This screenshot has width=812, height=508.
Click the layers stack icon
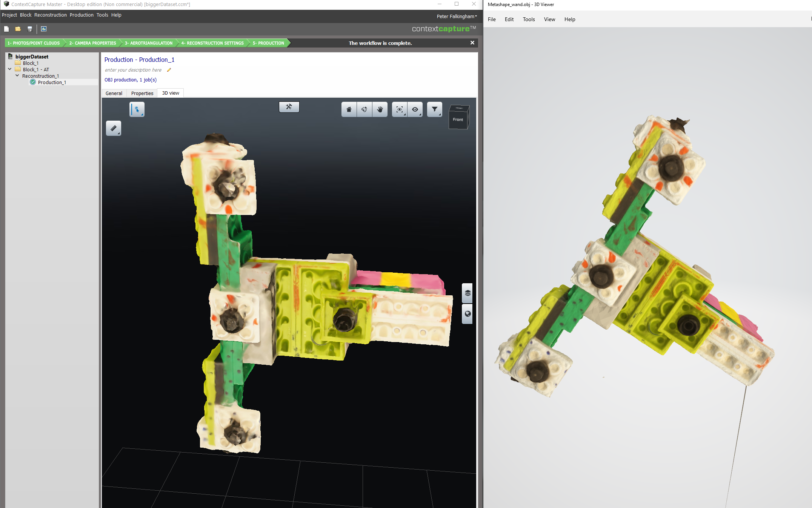click(468, 293)
